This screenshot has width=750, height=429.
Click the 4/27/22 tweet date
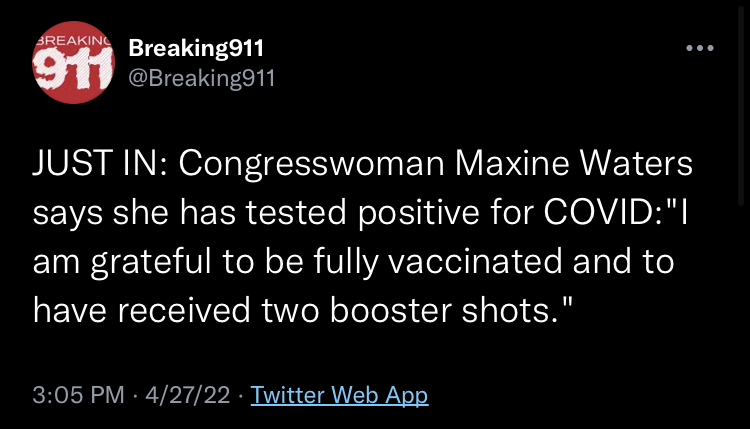(188, 395)
